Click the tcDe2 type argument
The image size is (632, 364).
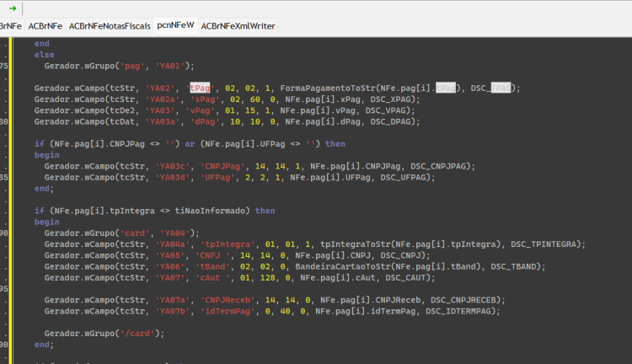(122, 110)
